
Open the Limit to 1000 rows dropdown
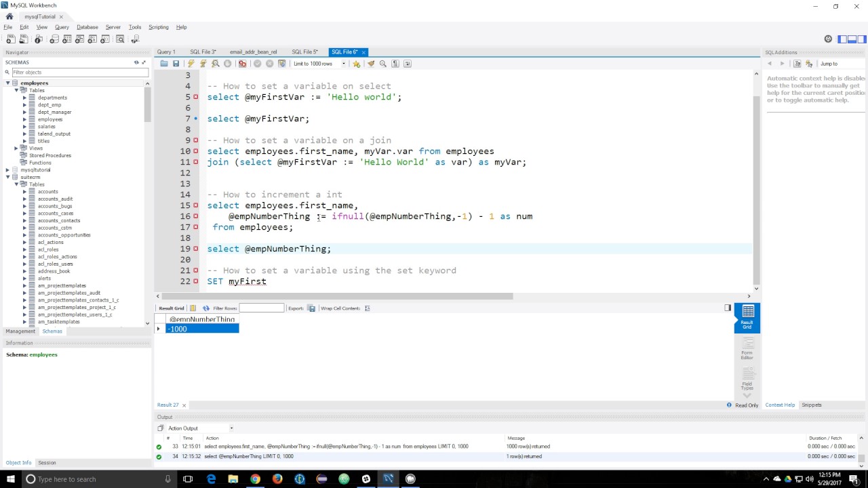[x=344, y=63]
